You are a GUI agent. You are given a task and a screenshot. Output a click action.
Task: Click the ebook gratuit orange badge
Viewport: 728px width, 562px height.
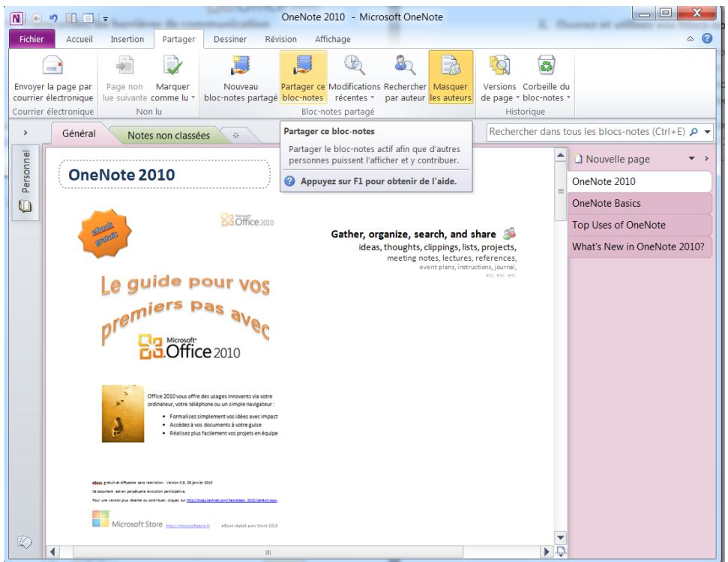coord(104,234)
